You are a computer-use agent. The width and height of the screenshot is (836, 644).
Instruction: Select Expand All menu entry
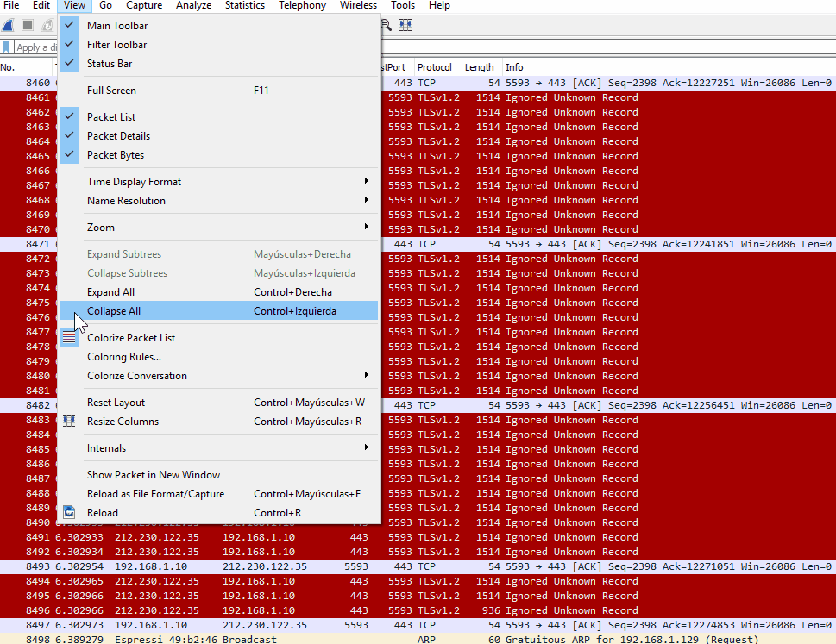coord(218,292)
